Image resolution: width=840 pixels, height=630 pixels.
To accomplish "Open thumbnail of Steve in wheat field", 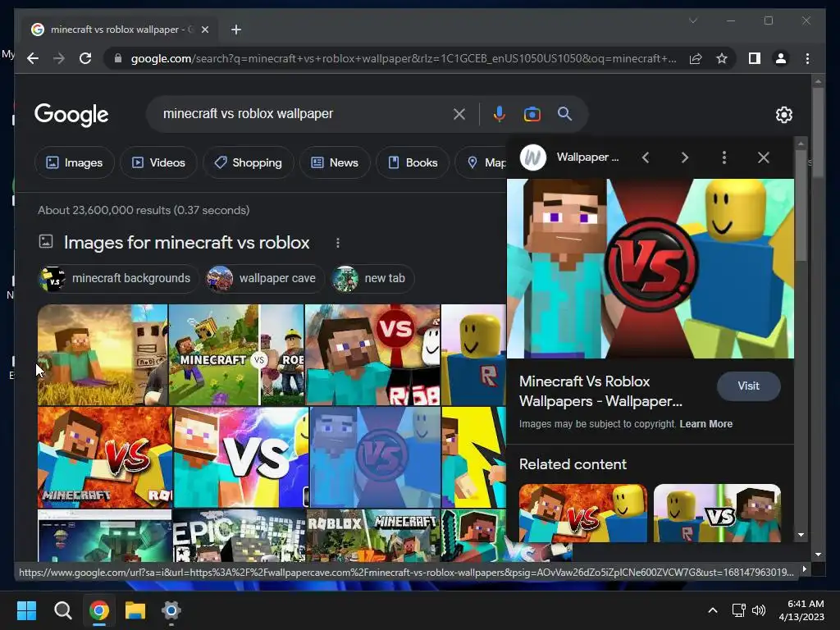I will [103, 354].
